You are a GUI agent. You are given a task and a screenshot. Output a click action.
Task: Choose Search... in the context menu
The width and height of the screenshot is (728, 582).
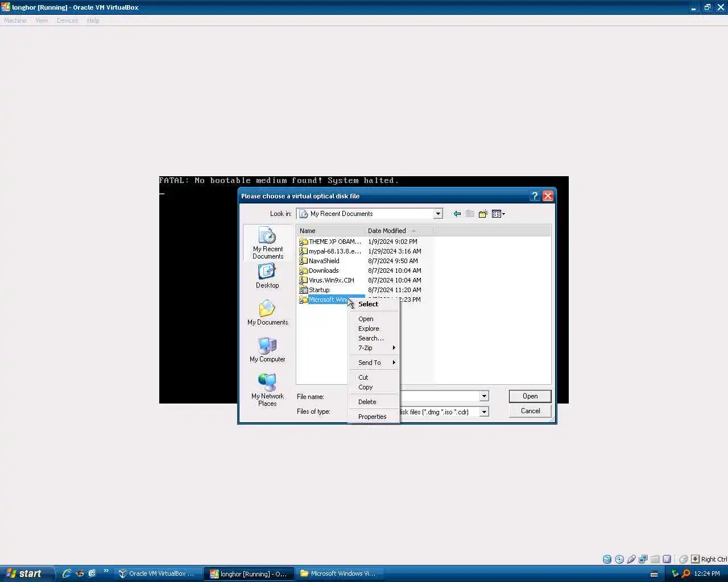[374, 338]
